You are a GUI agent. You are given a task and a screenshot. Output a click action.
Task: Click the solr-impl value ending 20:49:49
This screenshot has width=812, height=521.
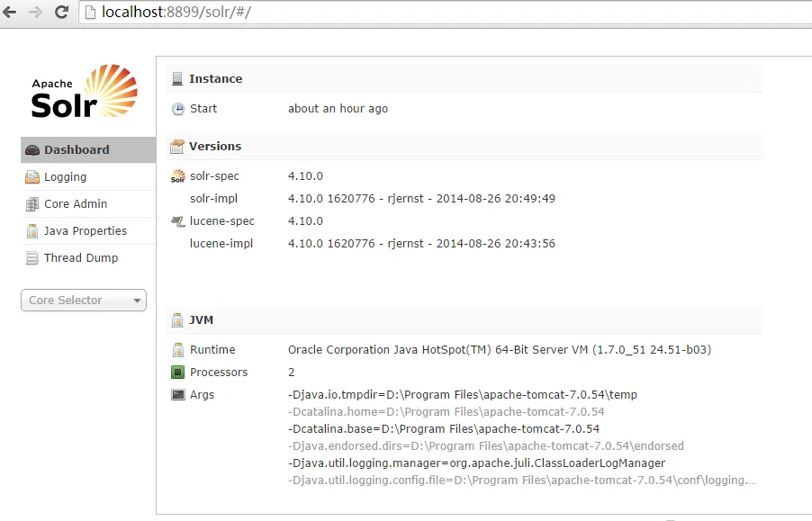421,199
